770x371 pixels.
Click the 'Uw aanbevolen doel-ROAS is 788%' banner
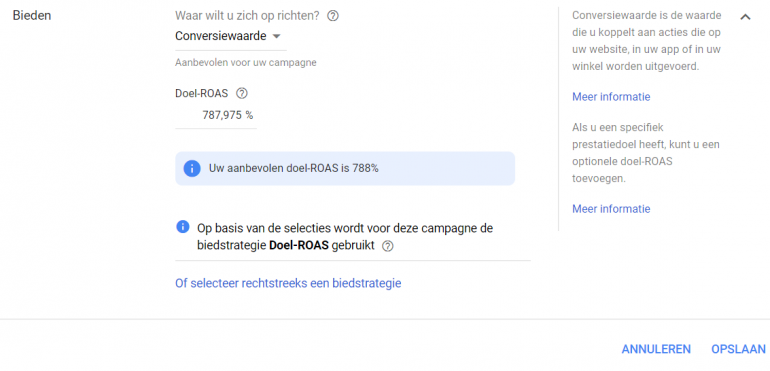[345, 169]
